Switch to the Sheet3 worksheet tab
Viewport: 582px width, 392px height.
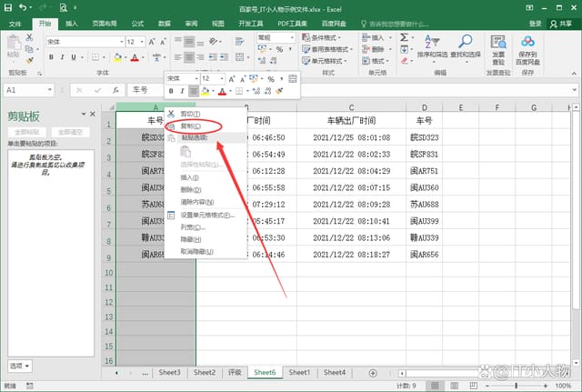pos(170,372)
